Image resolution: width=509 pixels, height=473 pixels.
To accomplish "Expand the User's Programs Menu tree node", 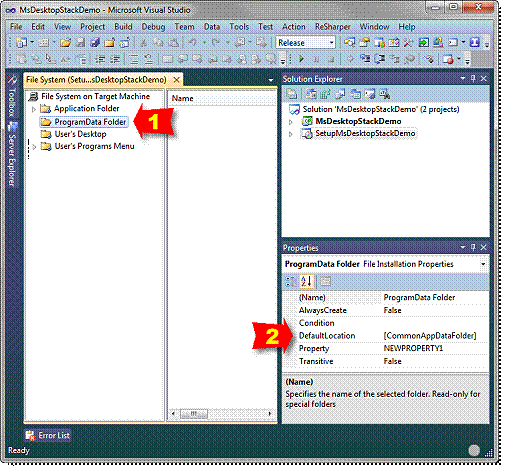I will click(x=34, y=147).
